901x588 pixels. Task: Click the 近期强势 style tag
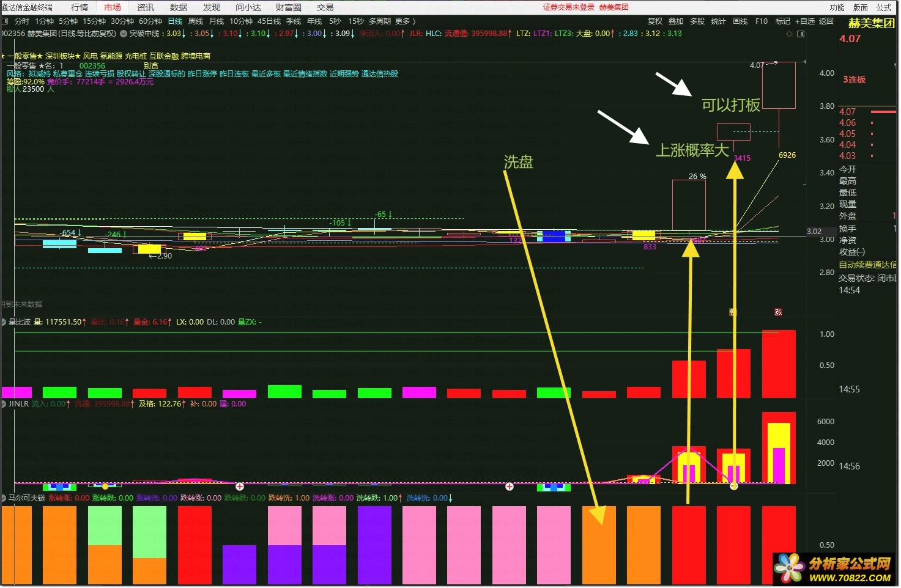[344, 74]
